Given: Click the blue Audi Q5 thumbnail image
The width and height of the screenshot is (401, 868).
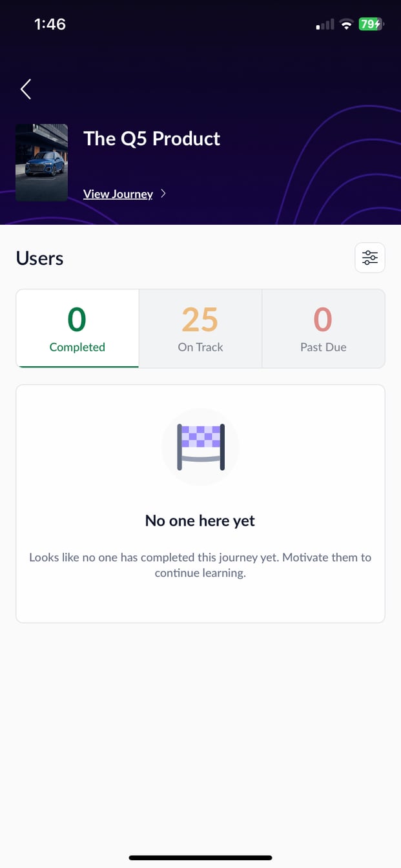Looking at the screenshot, I should pyautogui.click(x=41, y=162).
